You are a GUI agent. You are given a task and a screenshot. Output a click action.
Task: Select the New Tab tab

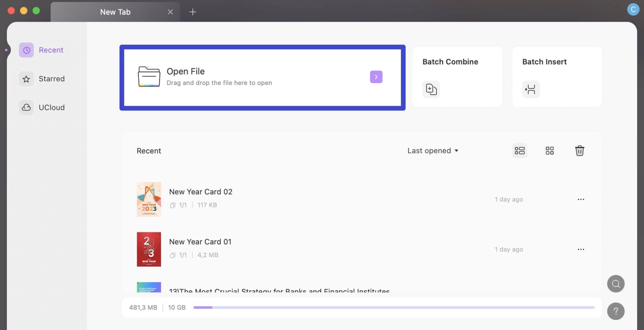(x=115, y=12)
